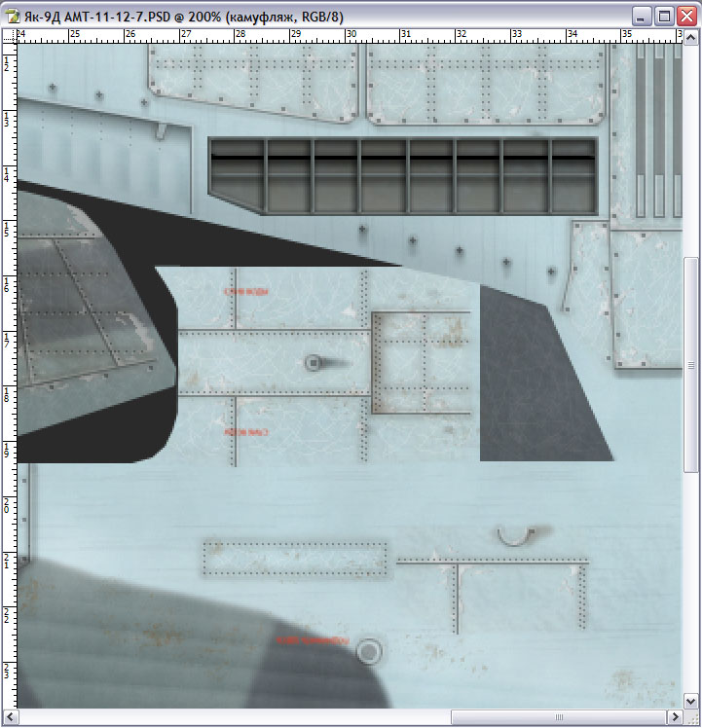
Task: Click the window resize grip corner
Action: coord(691,717)
